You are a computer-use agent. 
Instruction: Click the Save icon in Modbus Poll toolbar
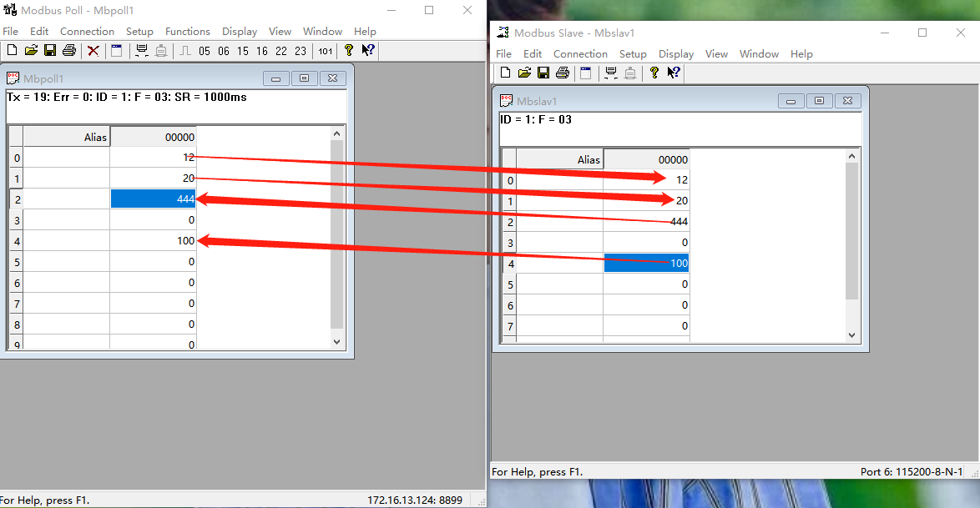[50, 51]
